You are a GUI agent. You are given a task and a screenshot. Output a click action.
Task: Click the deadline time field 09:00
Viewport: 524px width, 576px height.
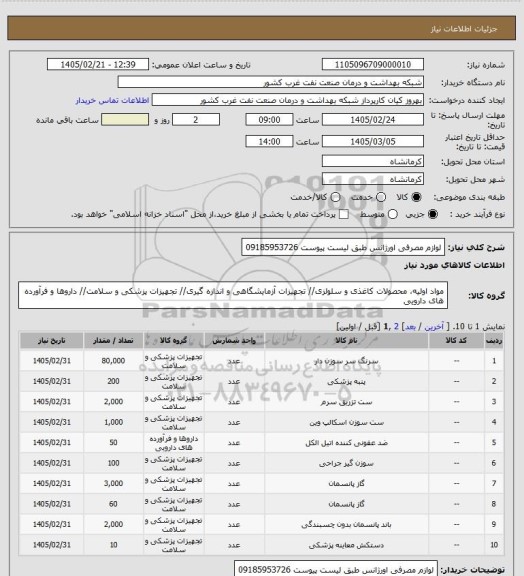[269, 120]
